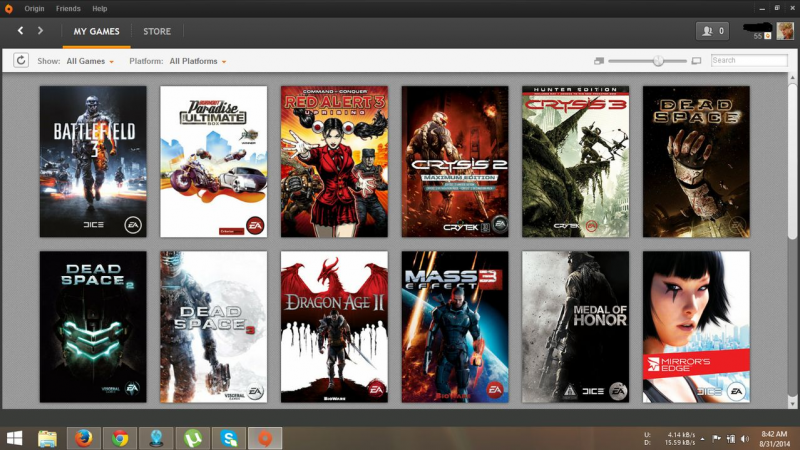The height and width of the screenshot is (450, 800).
Task: Open the uTorrent taskbar icon
Action: [x=193, y=438]
